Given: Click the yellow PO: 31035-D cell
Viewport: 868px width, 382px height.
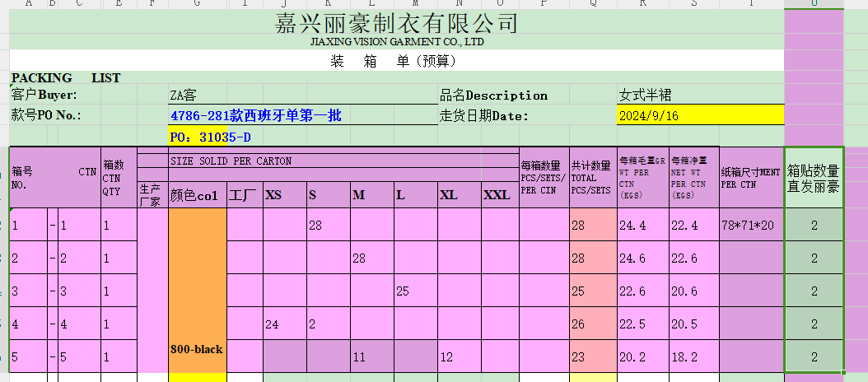Looking at the screenshot, I should tap(210, 136).
